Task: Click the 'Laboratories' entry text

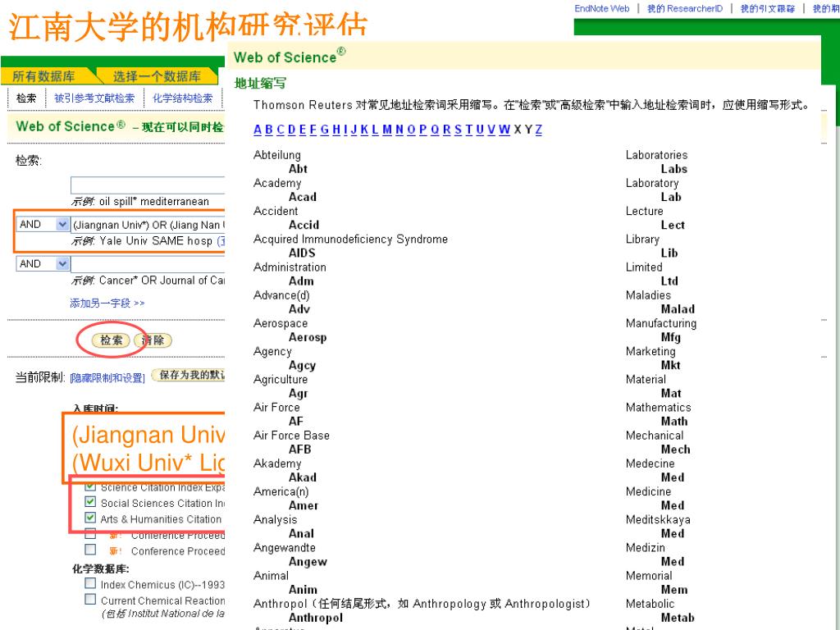Action: click(657, 155)
